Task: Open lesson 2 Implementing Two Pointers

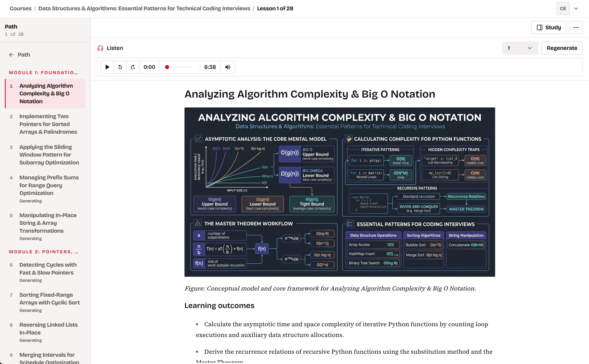Action: (x=45, y=124)
